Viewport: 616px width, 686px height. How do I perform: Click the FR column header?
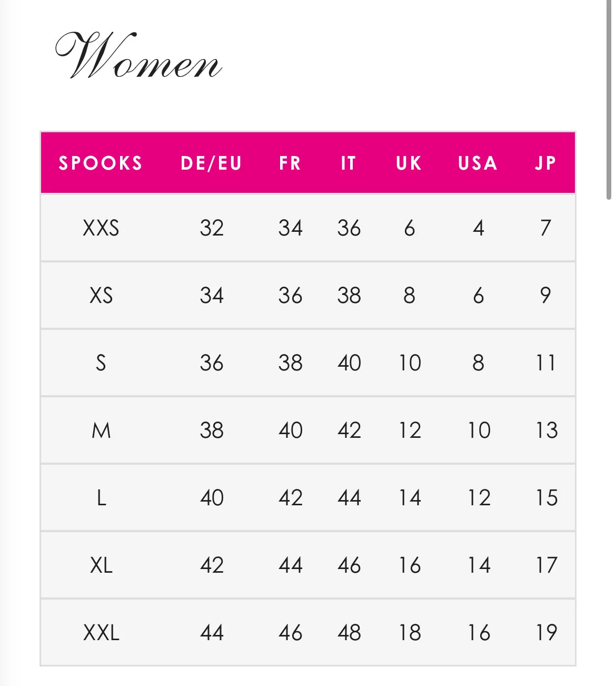coord(290,163)
